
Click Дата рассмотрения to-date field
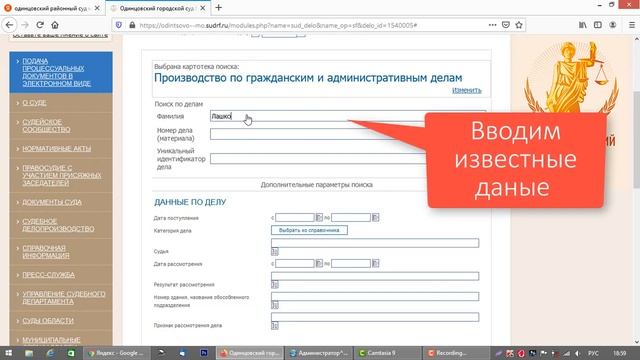pyautogui.click(x=351, y=263)
